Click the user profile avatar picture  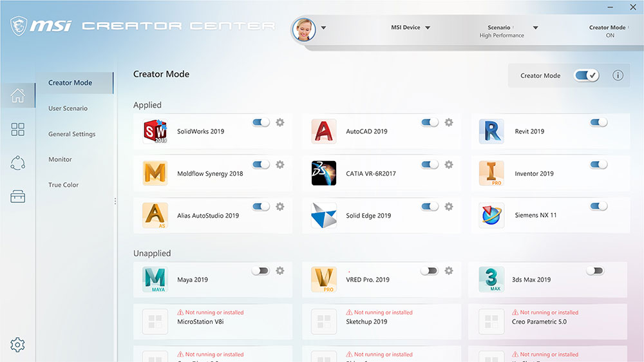304,29
